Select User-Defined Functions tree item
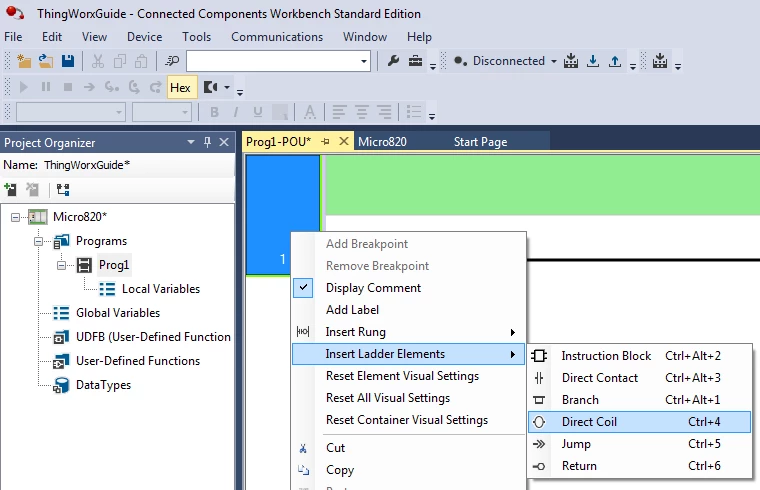Viewport: 760px width, 490px height. (138, 361)
